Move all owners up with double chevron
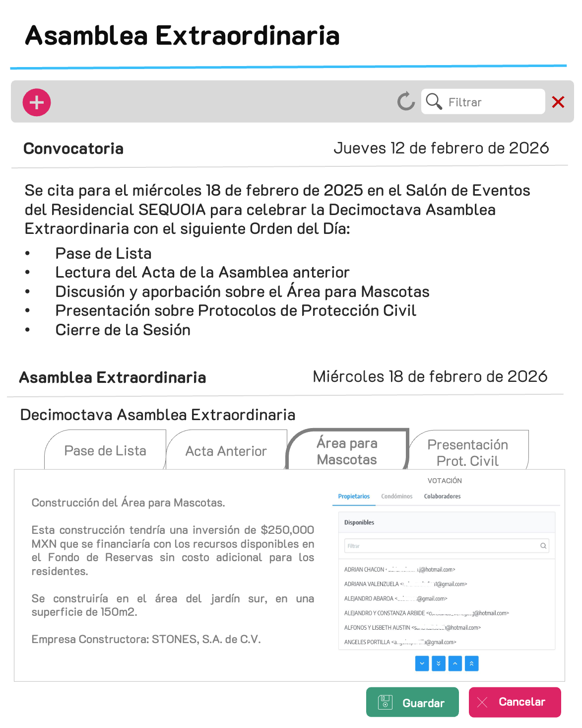The width and height of the screenshot is (582, 728). 472,663
